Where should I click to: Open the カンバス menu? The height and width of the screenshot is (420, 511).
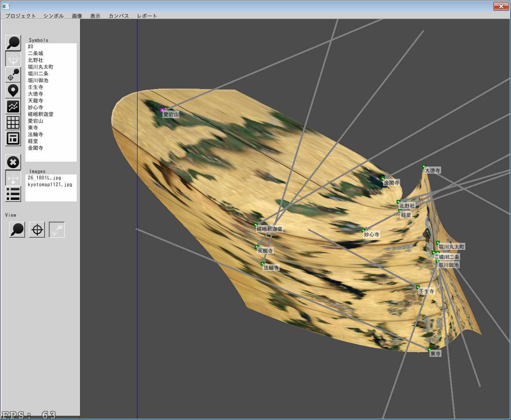point(119,16)
